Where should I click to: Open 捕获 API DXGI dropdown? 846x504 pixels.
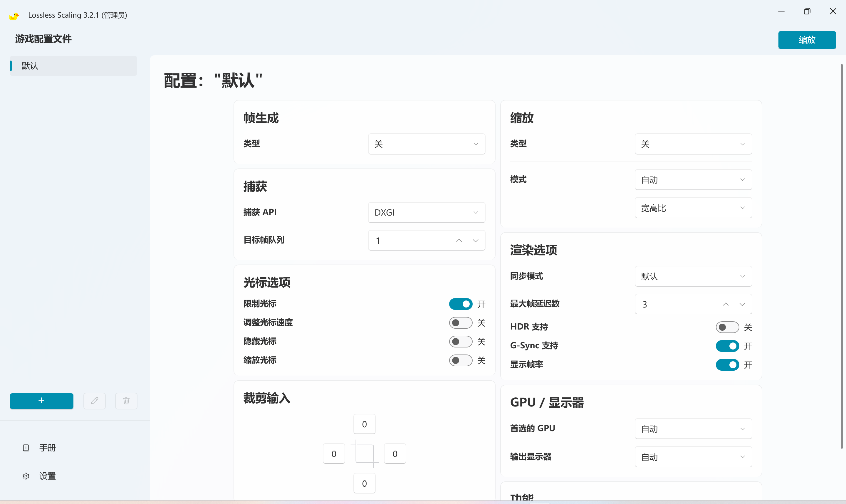(x=427, y=212)
